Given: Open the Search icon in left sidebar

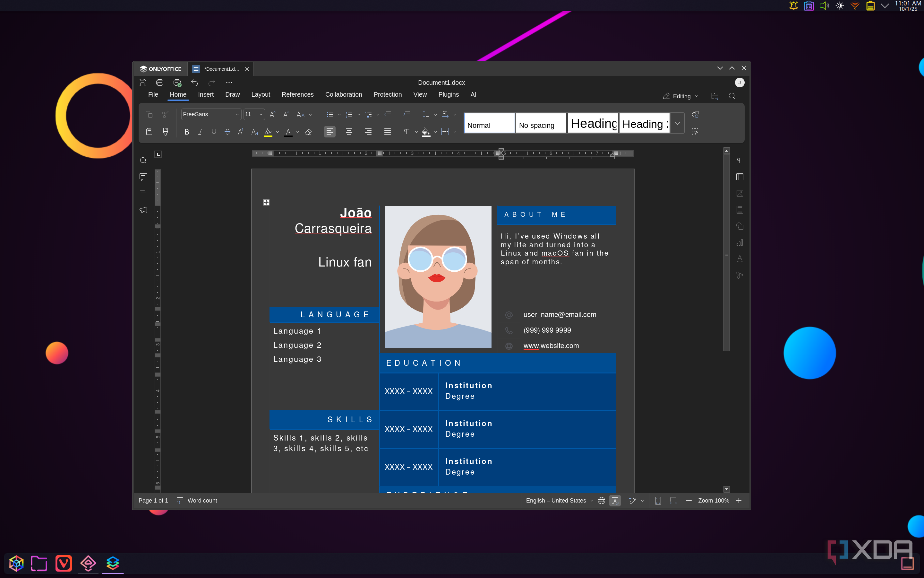Looking at the screenshot, I should tap(143, 161).
